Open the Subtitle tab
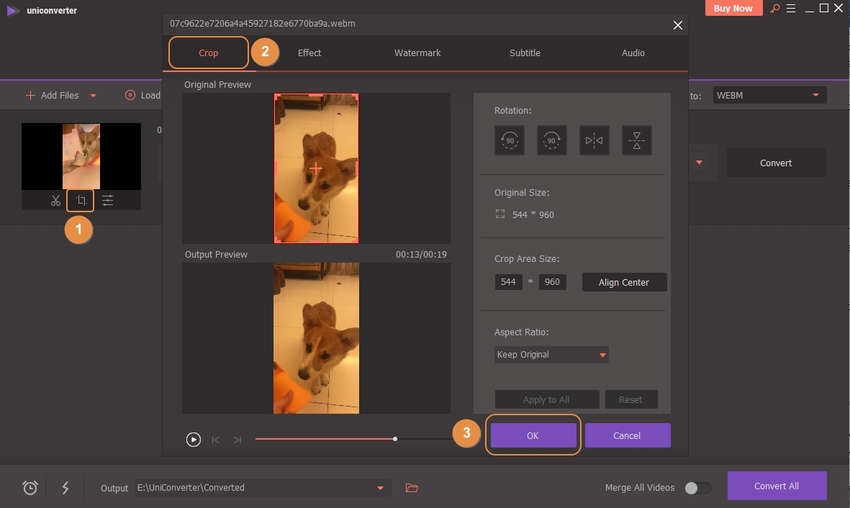This screenshot has width=850, height=508. pyautogui.click(x=525, y=53)
